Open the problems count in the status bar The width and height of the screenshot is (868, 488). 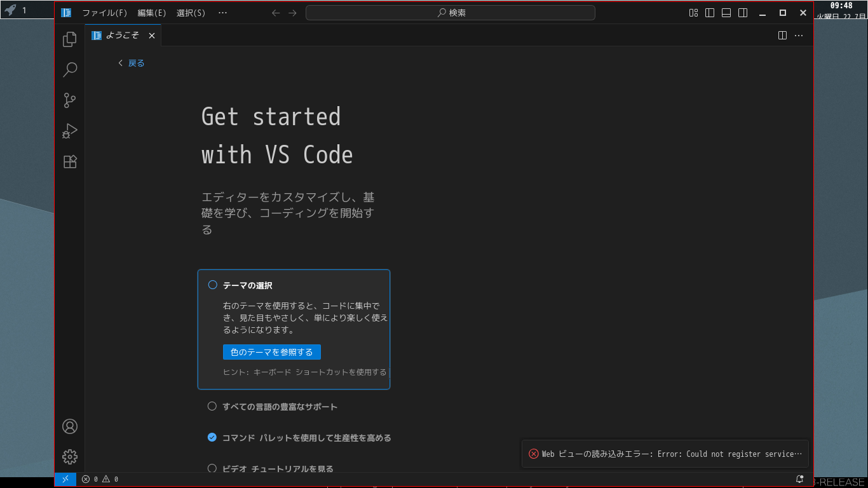click(x=100, y=479)
